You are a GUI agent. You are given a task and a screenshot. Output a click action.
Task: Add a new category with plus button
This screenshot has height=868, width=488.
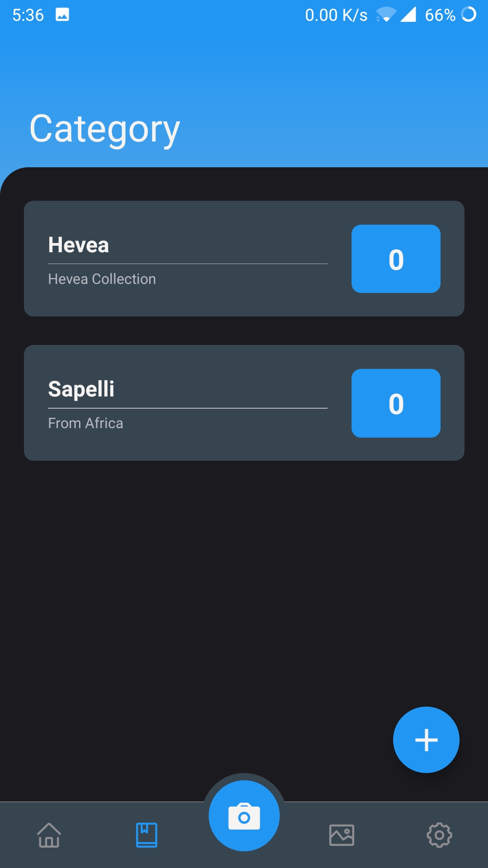click(426, 740)
